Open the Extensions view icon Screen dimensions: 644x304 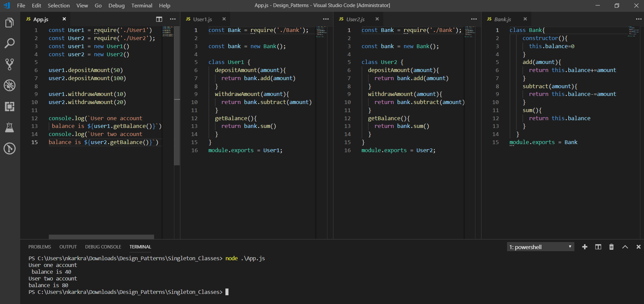(9, 107)
